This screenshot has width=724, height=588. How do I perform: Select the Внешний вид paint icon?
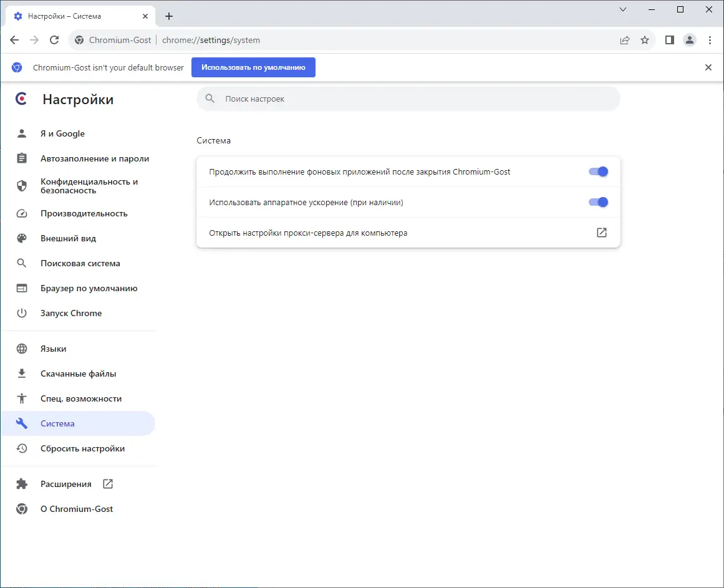tap(21, 238)
